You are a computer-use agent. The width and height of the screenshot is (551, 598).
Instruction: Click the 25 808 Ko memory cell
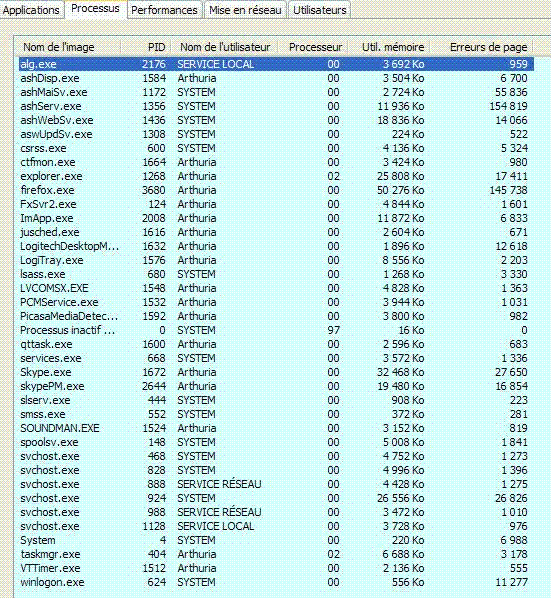point(400,176)
